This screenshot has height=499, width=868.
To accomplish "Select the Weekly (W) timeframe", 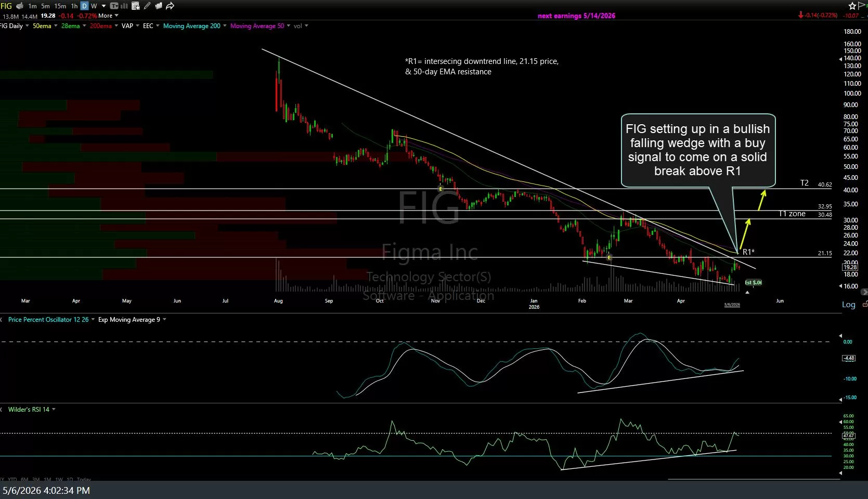I will (94, 6).
